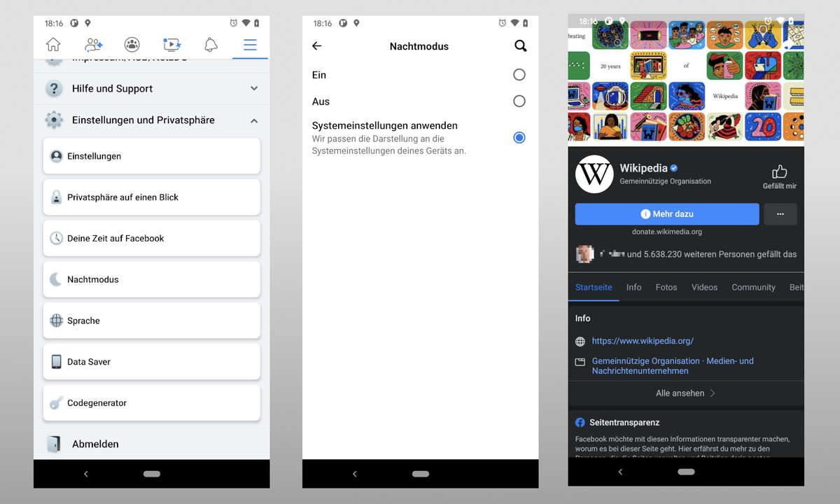
Task: Open the https://www.wikipedia.org/ link
Action: [x=643, y=341]
